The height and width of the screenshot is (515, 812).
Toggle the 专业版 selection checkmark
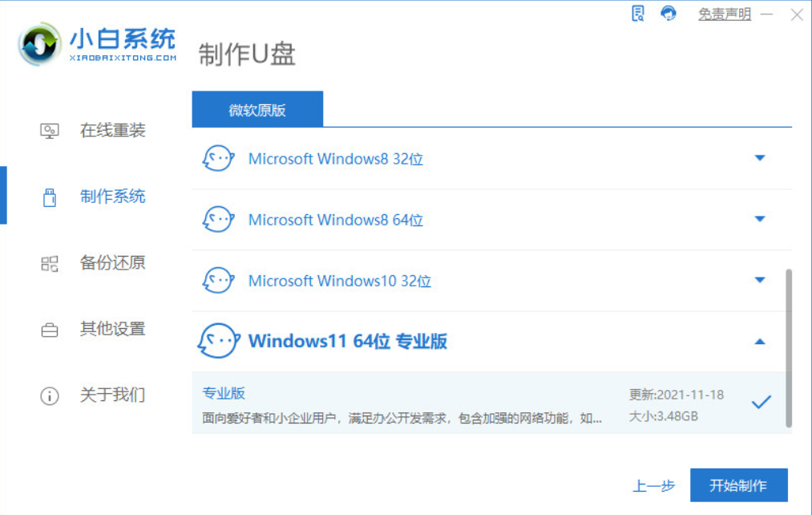(x=762, y=402)
